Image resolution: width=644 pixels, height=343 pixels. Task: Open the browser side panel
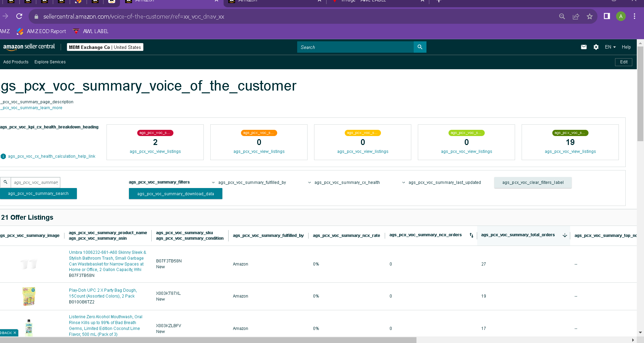[x=607, y=16]
